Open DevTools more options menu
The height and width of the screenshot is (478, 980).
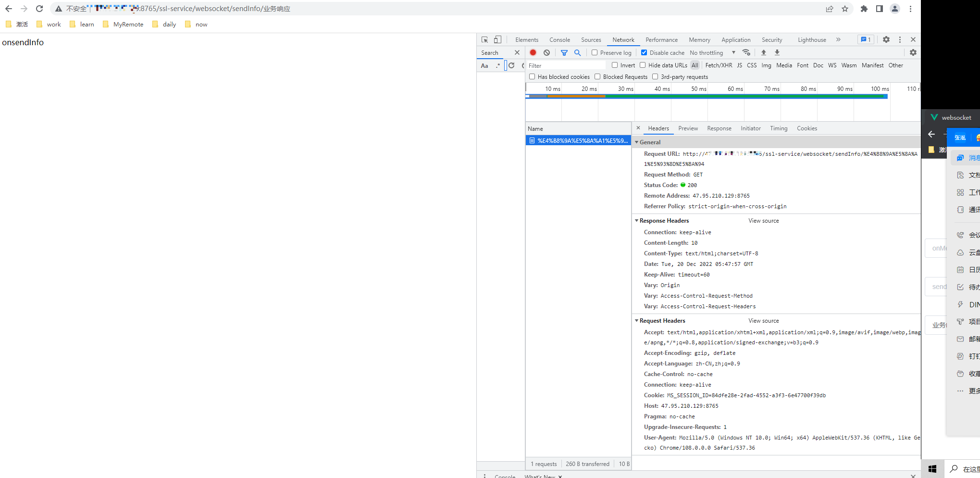point(900,39)
